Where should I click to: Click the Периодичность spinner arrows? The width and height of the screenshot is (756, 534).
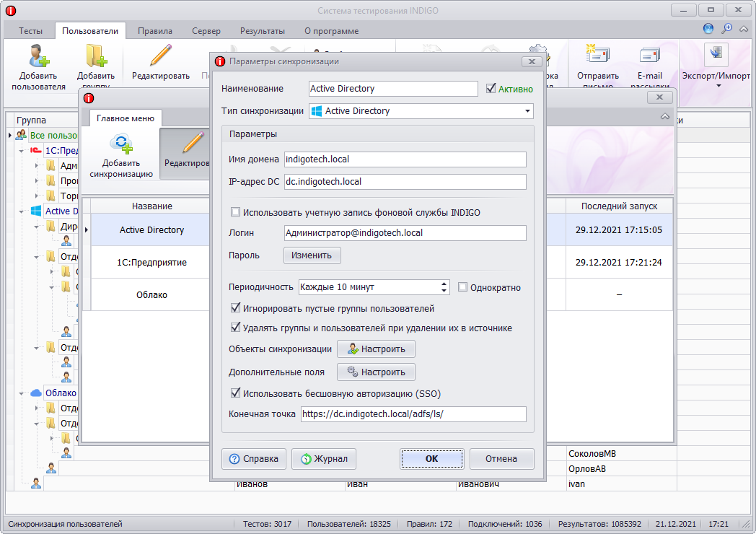point(444,287)
